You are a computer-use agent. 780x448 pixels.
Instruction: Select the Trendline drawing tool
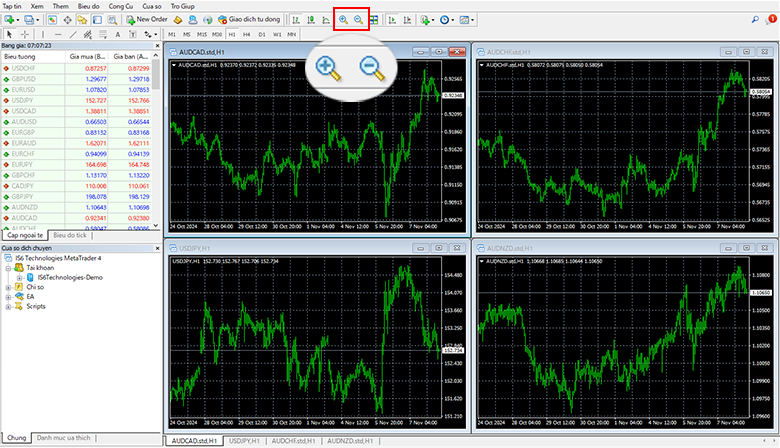click(x=73, y=34)
